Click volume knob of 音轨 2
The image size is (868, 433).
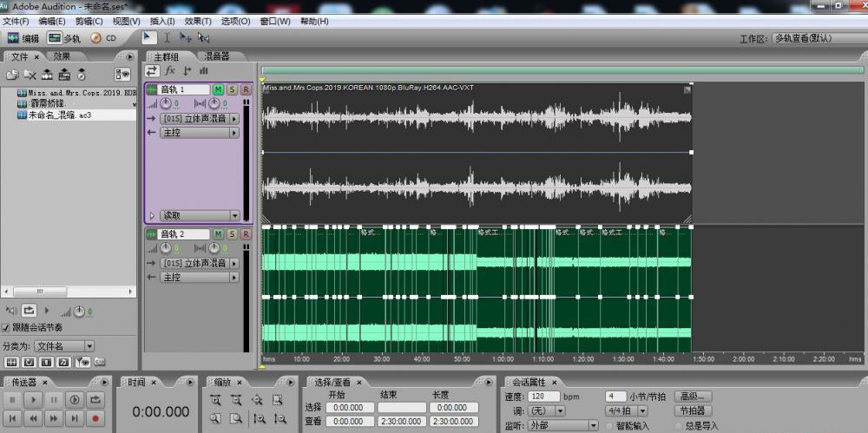point(166,248)
